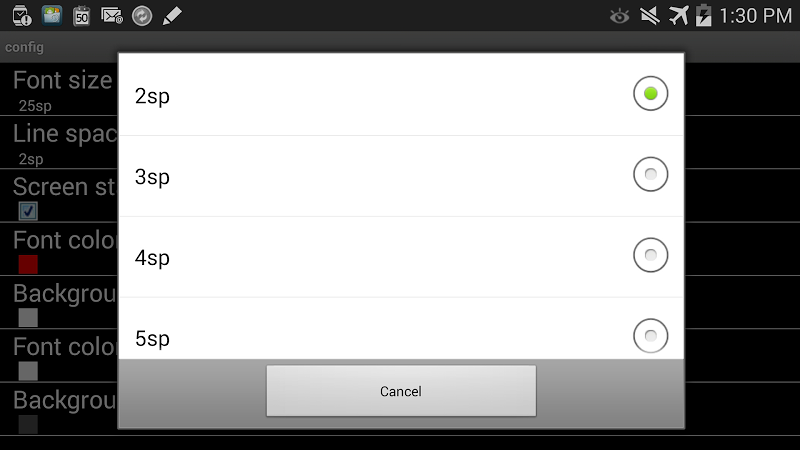Select the 3sp radio button

(x=651, y=174)
